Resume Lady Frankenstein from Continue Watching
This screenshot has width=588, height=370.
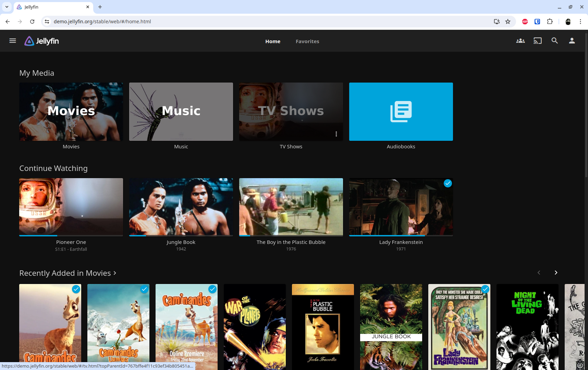pyautogui.click(x=401, y=207)
